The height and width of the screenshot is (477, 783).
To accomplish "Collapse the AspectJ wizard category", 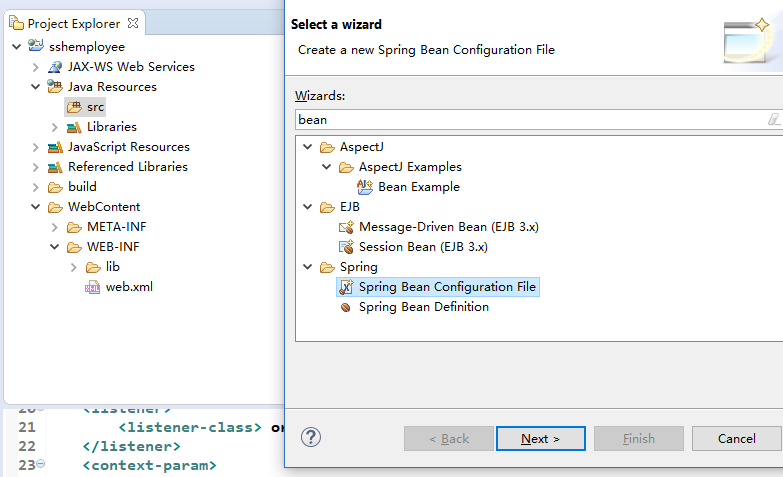I will [307, 147].
